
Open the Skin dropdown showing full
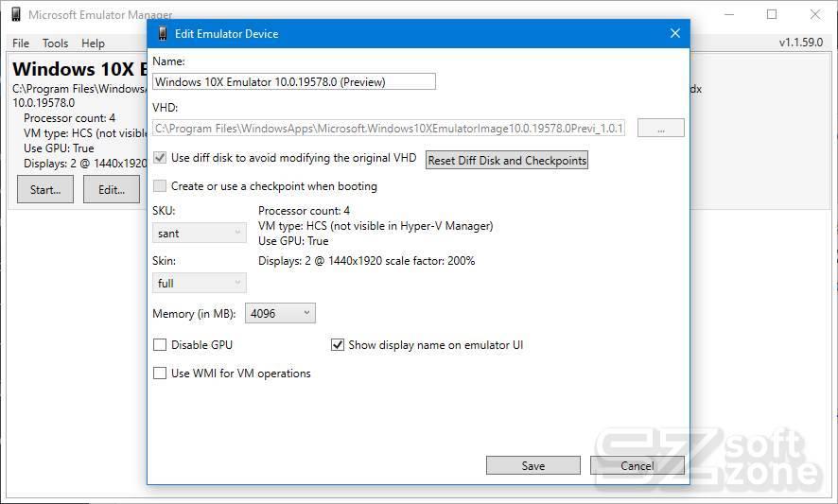click(x=200, y=284)
